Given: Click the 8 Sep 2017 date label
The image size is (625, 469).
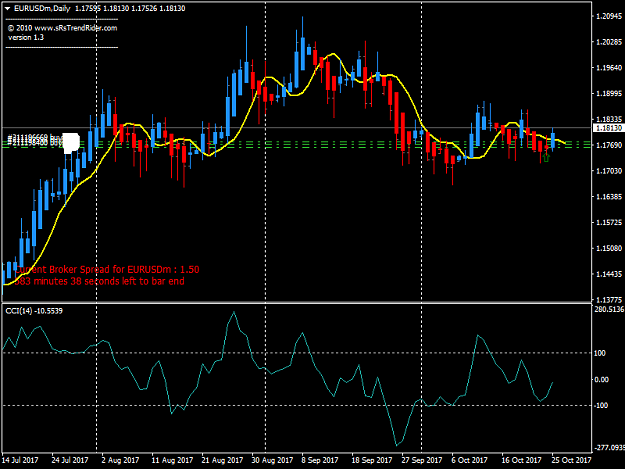Looking at the screenshot, I should [320, 460].
